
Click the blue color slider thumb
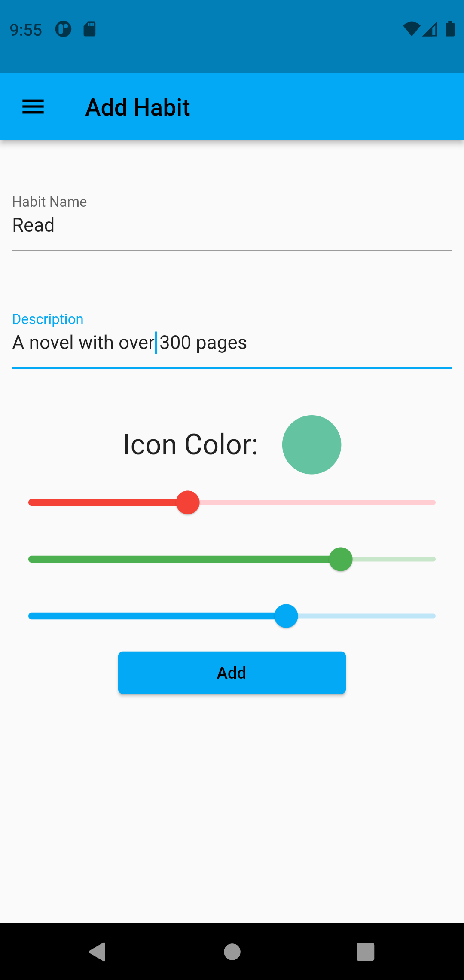click(286, 616)
